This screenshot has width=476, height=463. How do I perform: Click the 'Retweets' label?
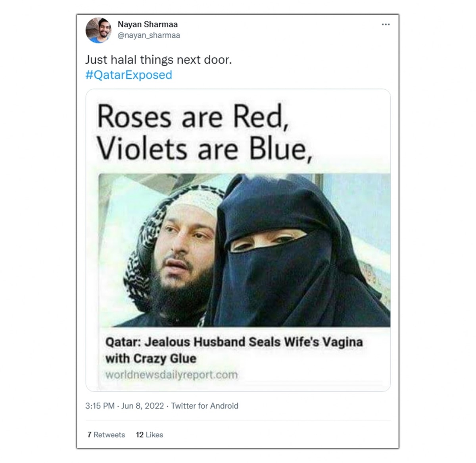pyautogui.click(x=109, y=435)
